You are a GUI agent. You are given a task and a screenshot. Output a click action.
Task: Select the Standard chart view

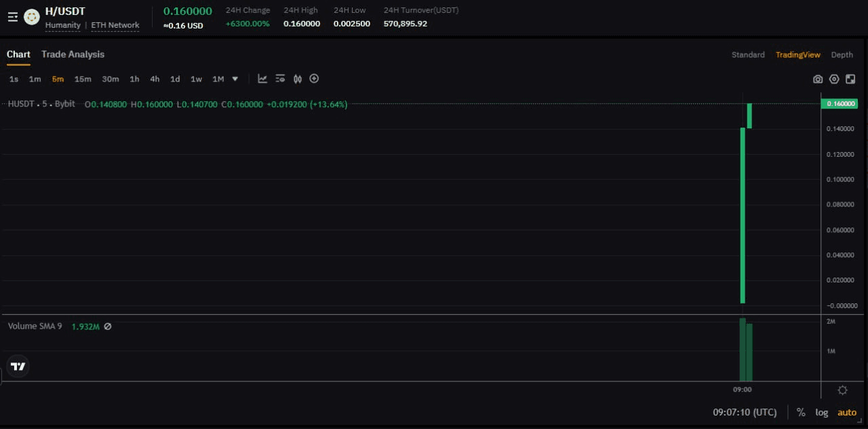click(748, 55)
